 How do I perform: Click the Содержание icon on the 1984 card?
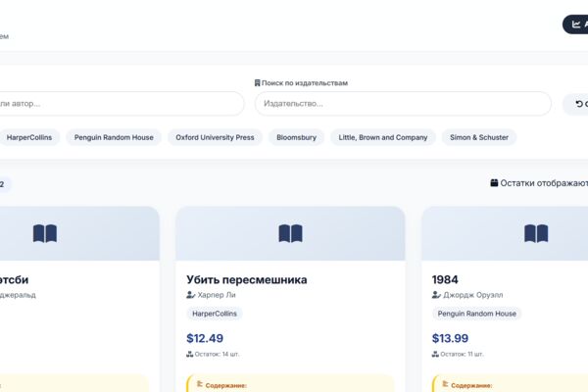[446, 384]
